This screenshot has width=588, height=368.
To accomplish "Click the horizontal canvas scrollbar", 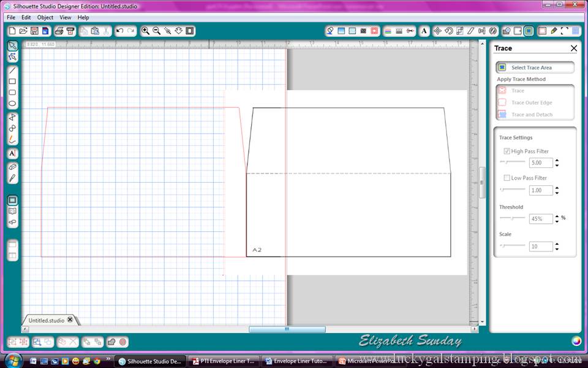I will coord(287,329).
